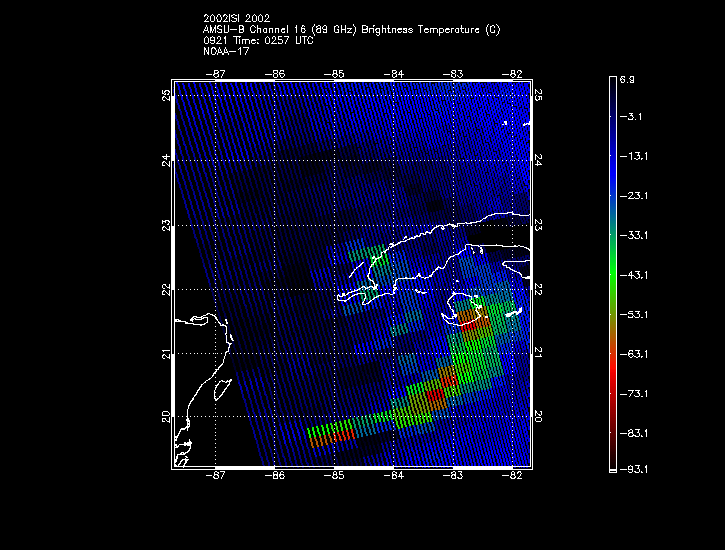Click latitude 24 label on the left axis
725x550 pixels.
[x=166, y=160]
